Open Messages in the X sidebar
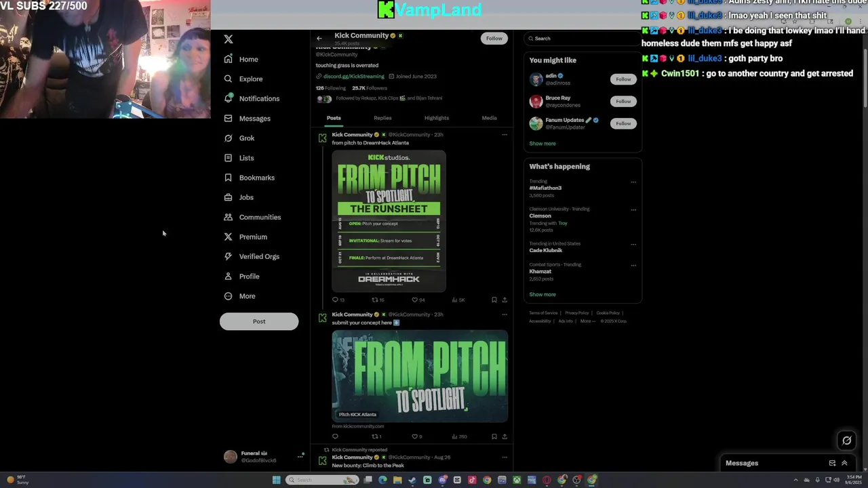 click(248, 119)
